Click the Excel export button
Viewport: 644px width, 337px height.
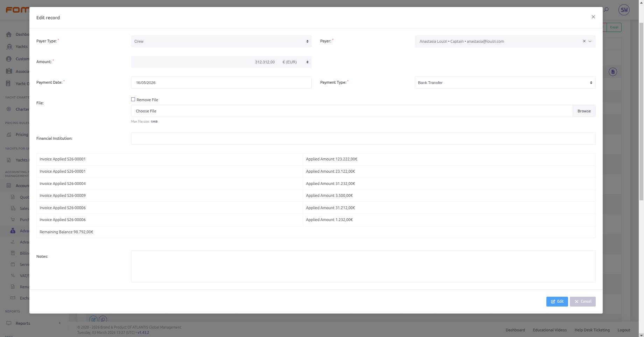[x=614, y=27]
